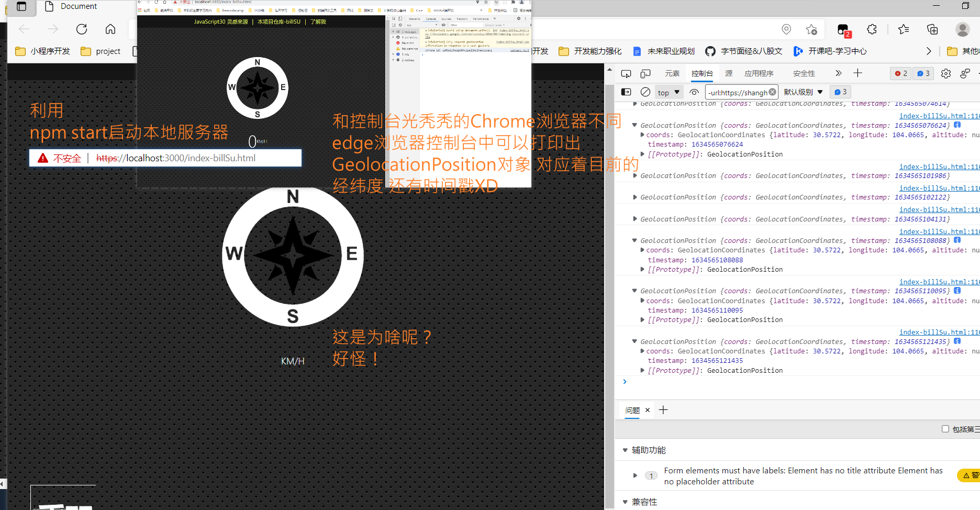The width and height of the screenshot is (980, 510).
Task: Enable the 包括第三方 checkbox
Action: [945, 429]
